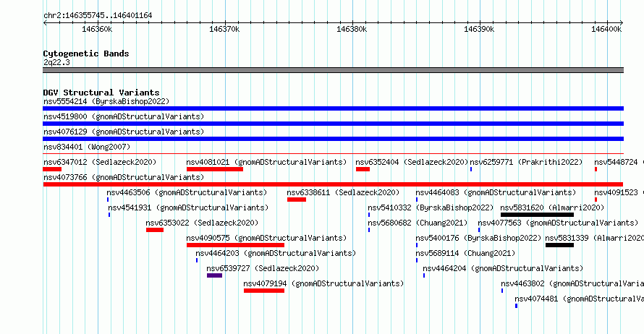Select the red bar under nsv6352404
Screen dimensions: 644x334
pyautogui.click(x=363, y=169)
